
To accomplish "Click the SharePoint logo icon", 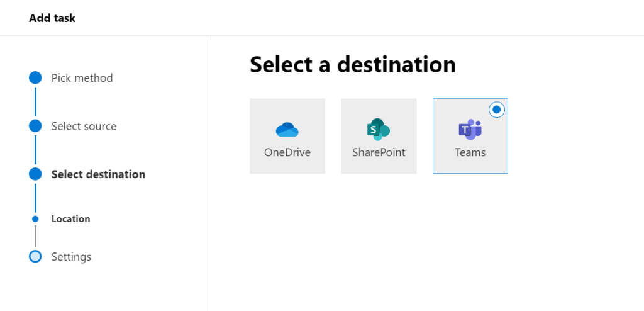I will click(x=379, y=129).
